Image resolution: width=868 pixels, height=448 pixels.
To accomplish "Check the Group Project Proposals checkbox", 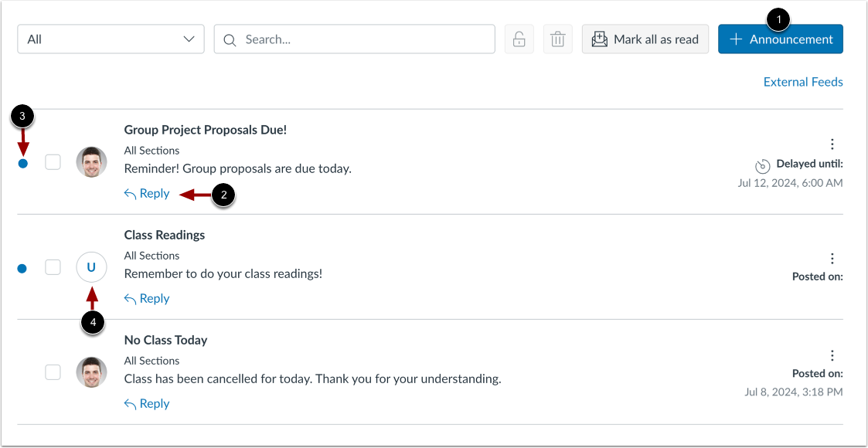I will (x=53, y=161).
